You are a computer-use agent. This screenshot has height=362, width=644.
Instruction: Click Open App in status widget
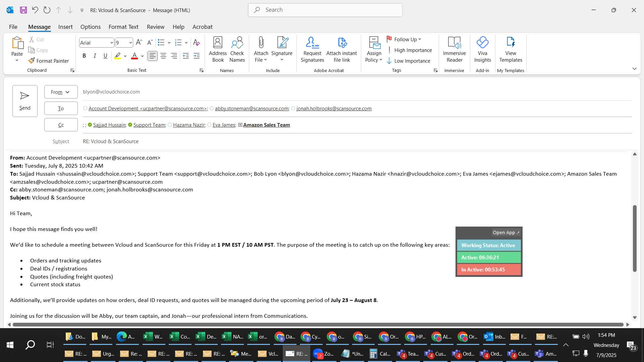tap(506, 232)
